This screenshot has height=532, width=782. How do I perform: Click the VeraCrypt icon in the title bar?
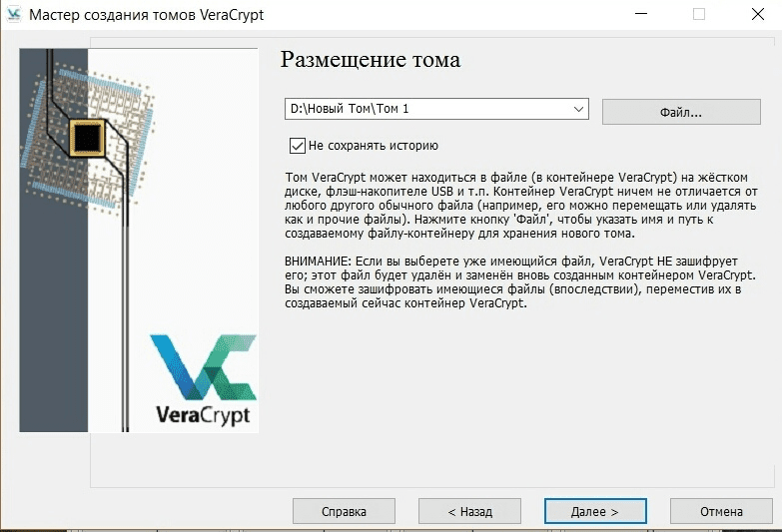13,14
